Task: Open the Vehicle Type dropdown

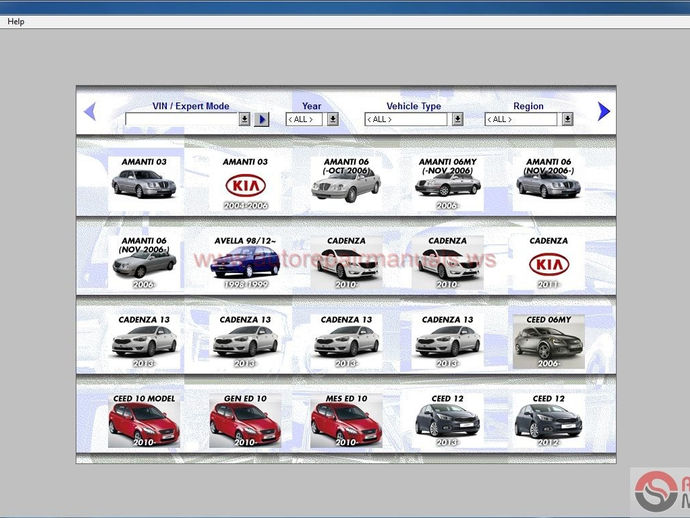Action: [x=457, y=119]
